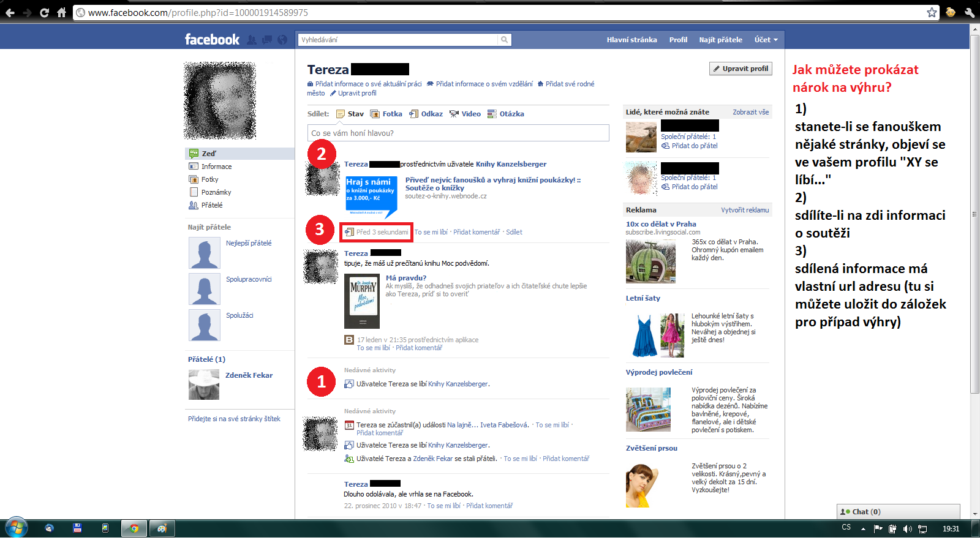Open the messages icon in the Facebook header
980x551 pixels.
click(267, 40)
